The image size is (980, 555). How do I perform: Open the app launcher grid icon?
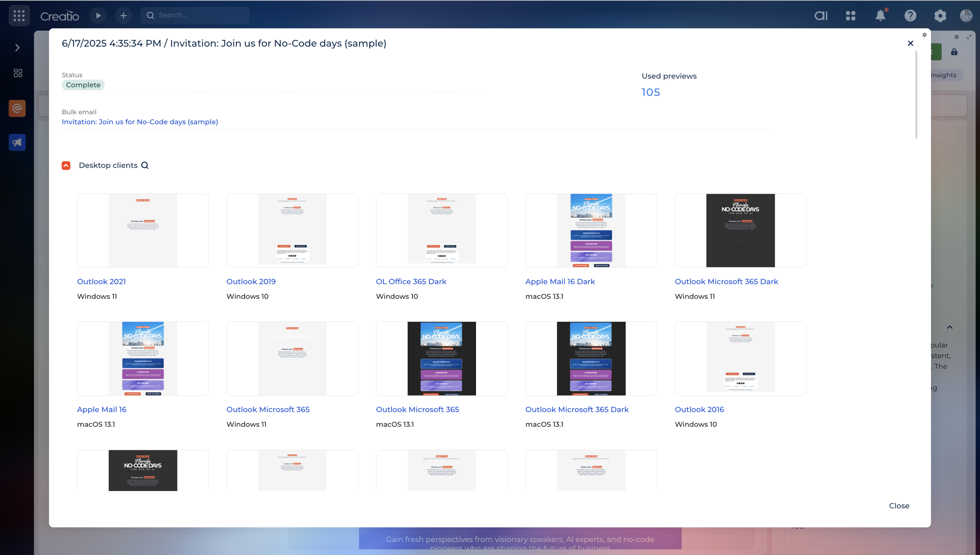tap(19, 16)
